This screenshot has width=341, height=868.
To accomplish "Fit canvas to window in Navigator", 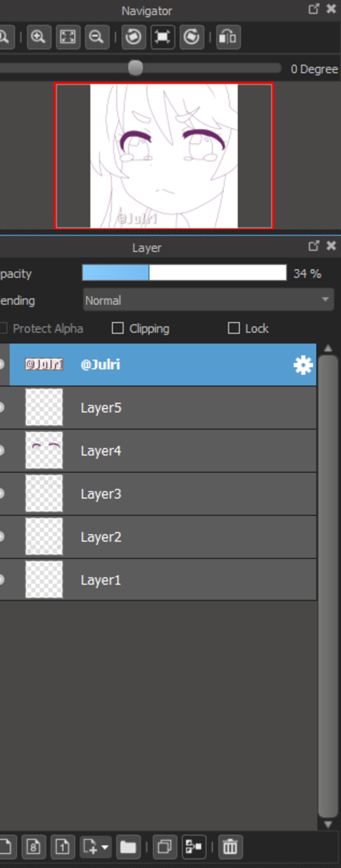I will coord(68,37).
